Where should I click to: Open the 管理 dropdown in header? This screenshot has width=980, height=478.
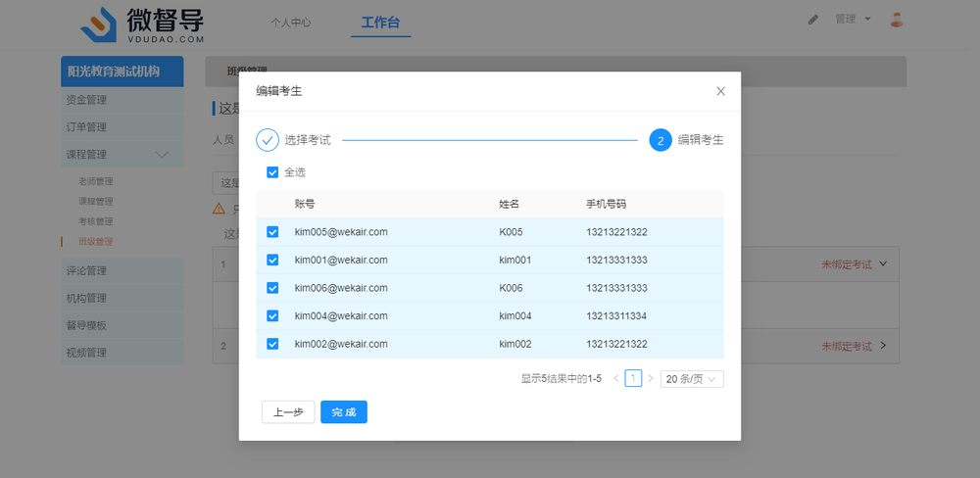854,20
